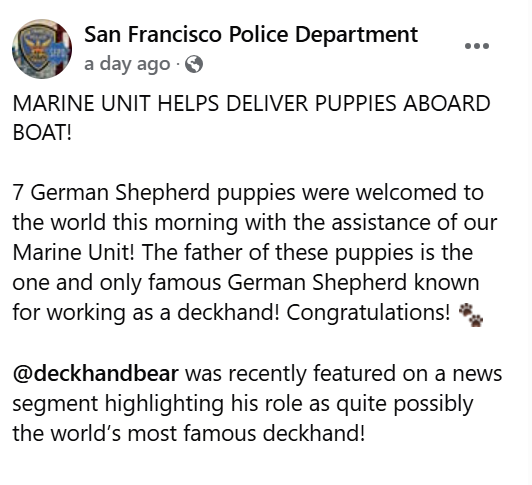This screenshot has height=485, width=532.
Task: Click the paw prints emoji
Action: pos(471,315)
